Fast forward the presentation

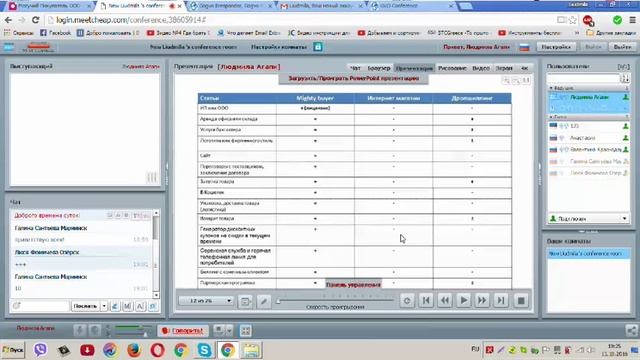point(482,301)
